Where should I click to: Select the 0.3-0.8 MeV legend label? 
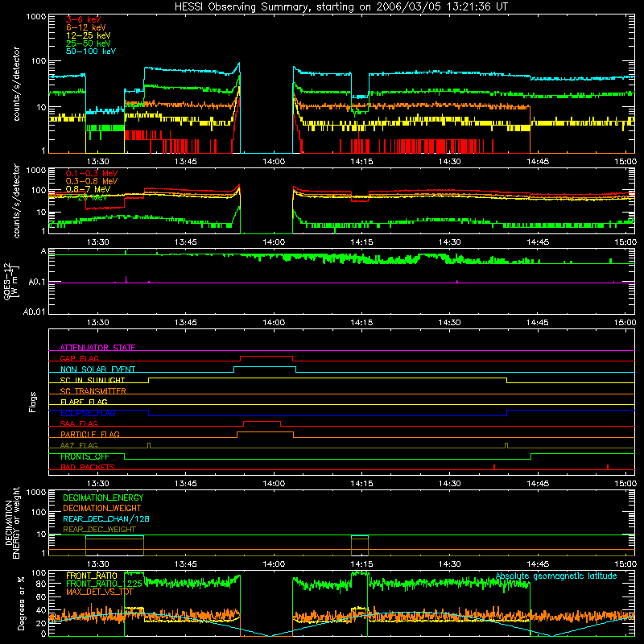pos(92,181)
